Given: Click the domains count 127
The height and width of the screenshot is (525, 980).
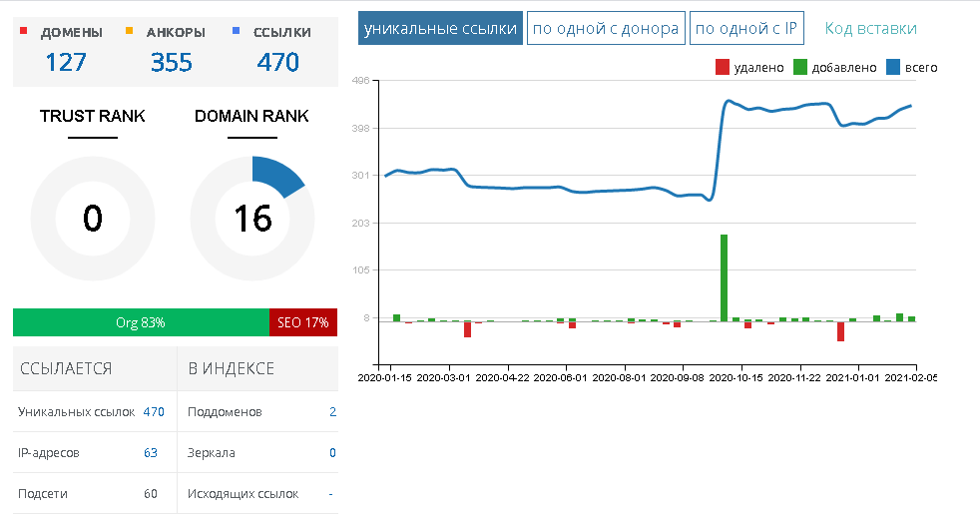Looking at the screenshot, I should click(x=66, y=62).
